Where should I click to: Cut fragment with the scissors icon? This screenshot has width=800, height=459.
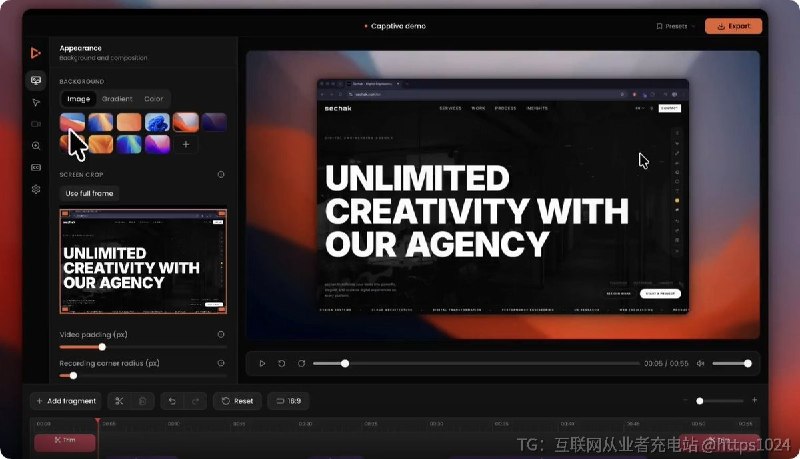(119, 401)
